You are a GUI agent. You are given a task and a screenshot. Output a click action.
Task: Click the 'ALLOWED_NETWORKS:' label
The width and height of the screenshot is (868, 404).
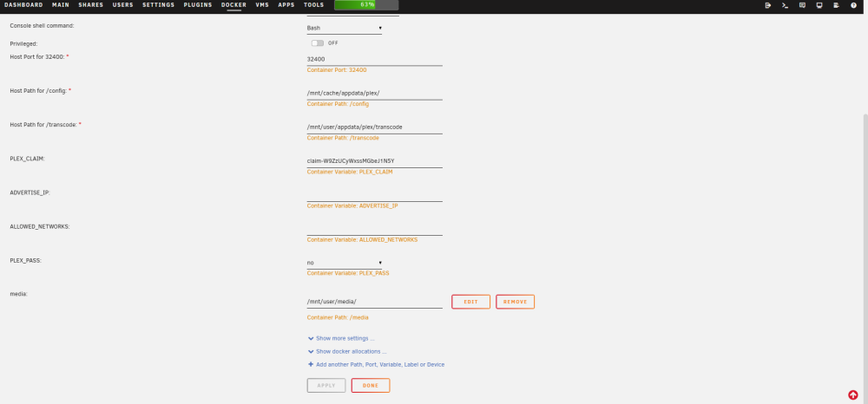pyautogui.click(x=40, y=226)
